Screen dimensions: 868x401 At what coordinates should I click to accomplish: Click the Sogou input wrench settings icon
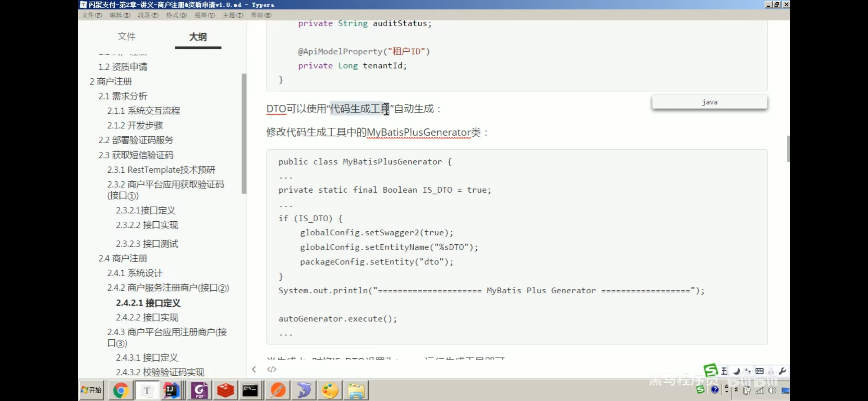click(782, 371)
